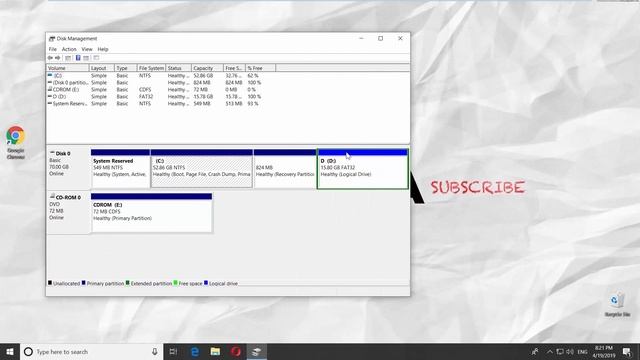The height and width of the screenshot is (360, 640).
Task: Click the Logical drive legend swatch
Action: point(206,282)
